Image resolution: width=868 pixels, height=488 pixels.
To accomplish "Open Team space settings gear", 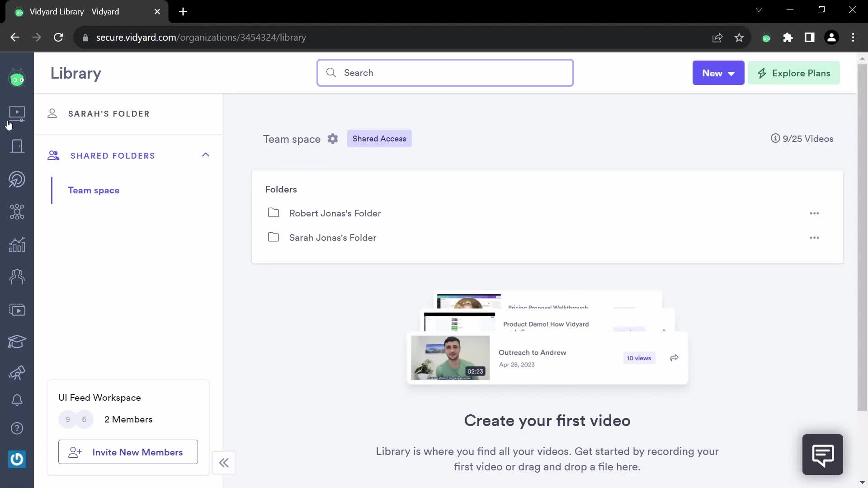I will [333, 139].
